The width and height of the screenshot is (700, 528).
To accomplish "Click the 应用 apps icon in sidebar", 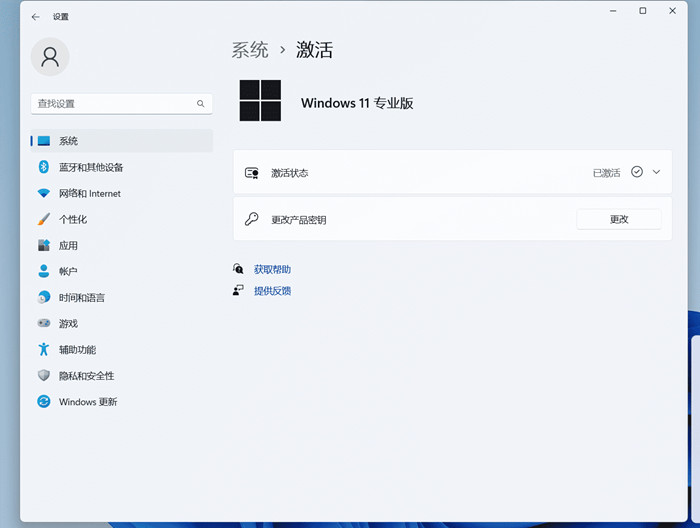I will coord(44,245).
